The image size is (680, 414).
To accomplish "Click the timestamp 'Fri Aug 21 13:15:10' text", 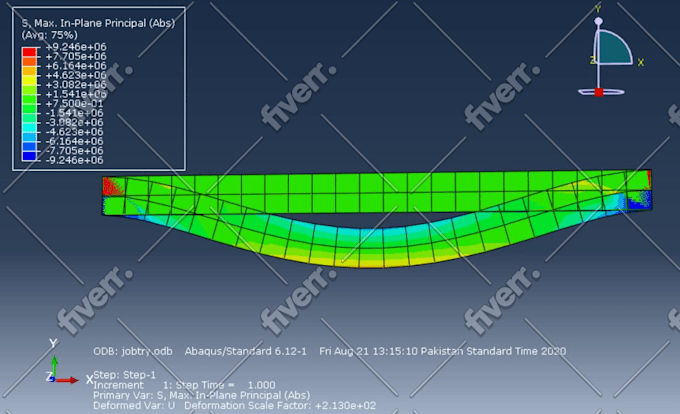I will [x=367, y=351].
